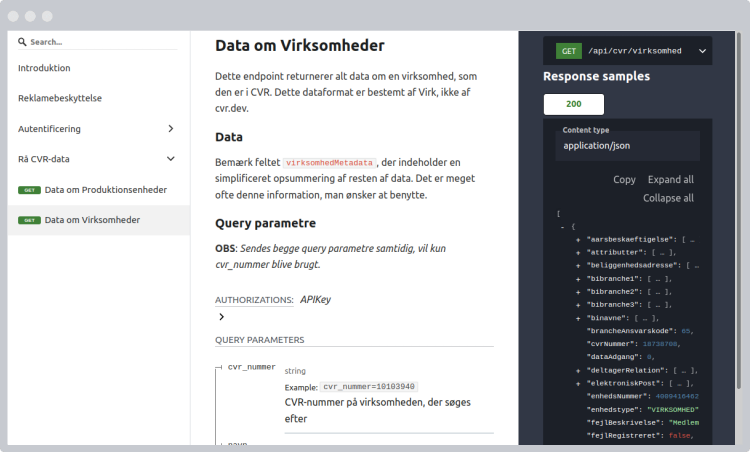
Task: Expand the APIKey authorizations arrow
Action: 221,317
